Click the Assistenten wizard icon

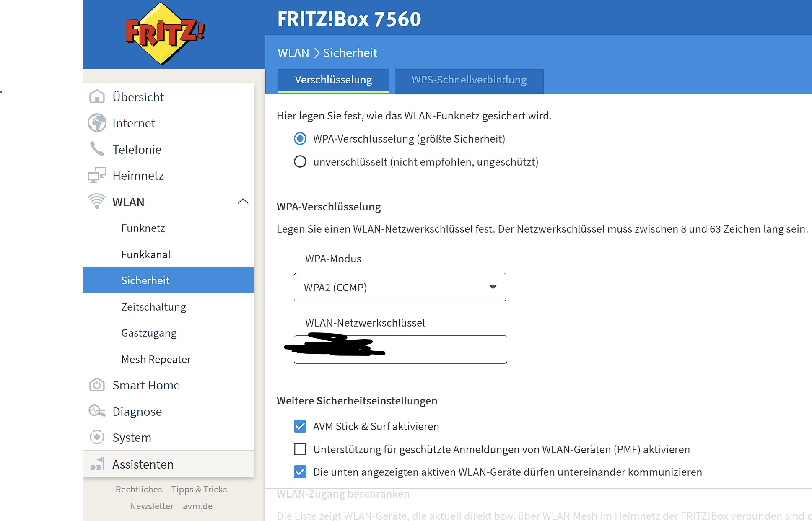coord(97,464)
